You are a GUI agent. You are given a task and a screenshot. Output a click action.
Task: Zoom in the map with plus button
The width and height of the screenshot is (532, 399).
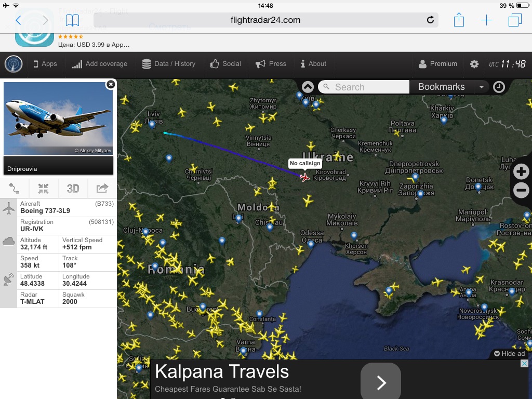[x=521, y=171]
